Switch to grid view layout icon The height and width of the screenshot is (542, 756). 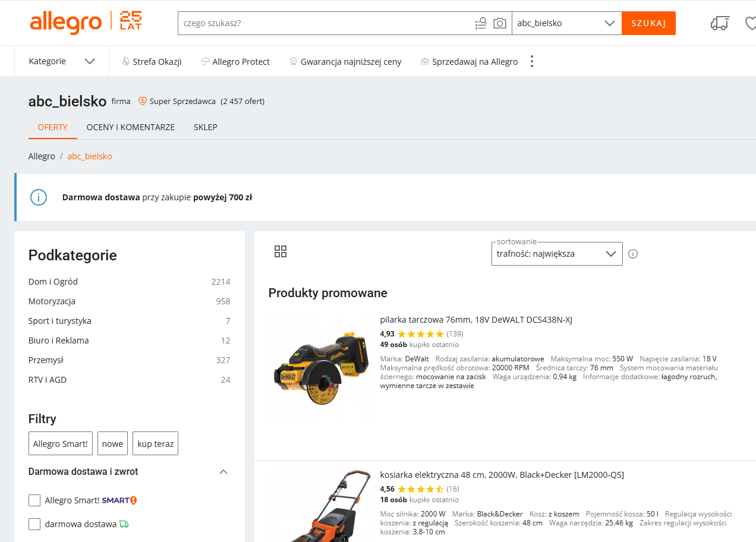(x=281, y=251)
